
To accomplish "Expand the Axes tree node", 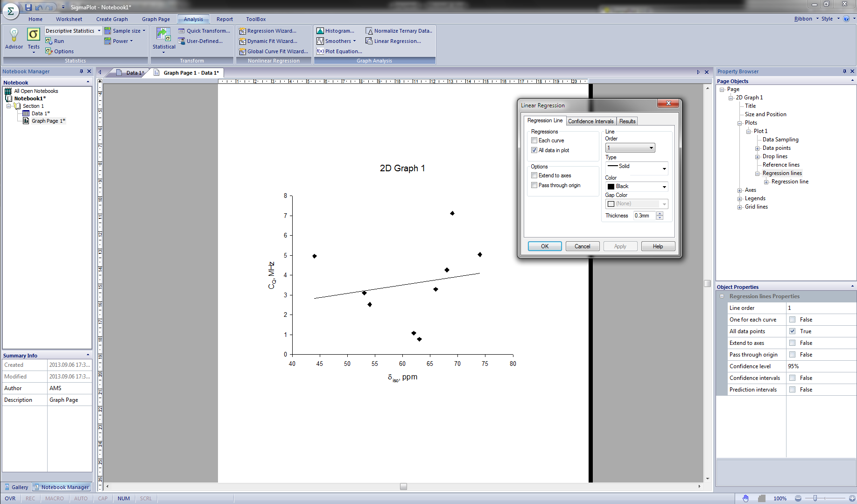I will click(x=739, y=190).
